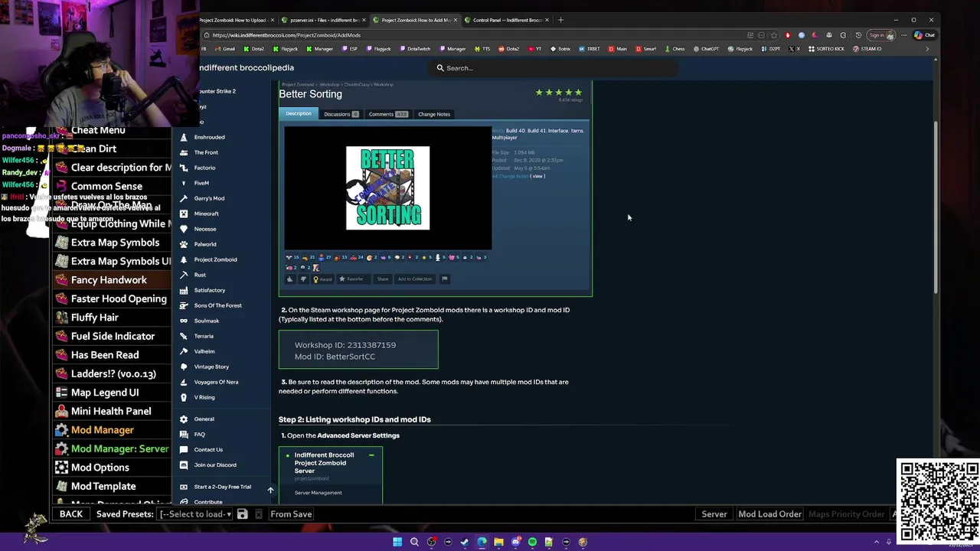Click the Edge browser taskbar icon
The width and height of the screenshot is (980, 551).
coord(482,542)
